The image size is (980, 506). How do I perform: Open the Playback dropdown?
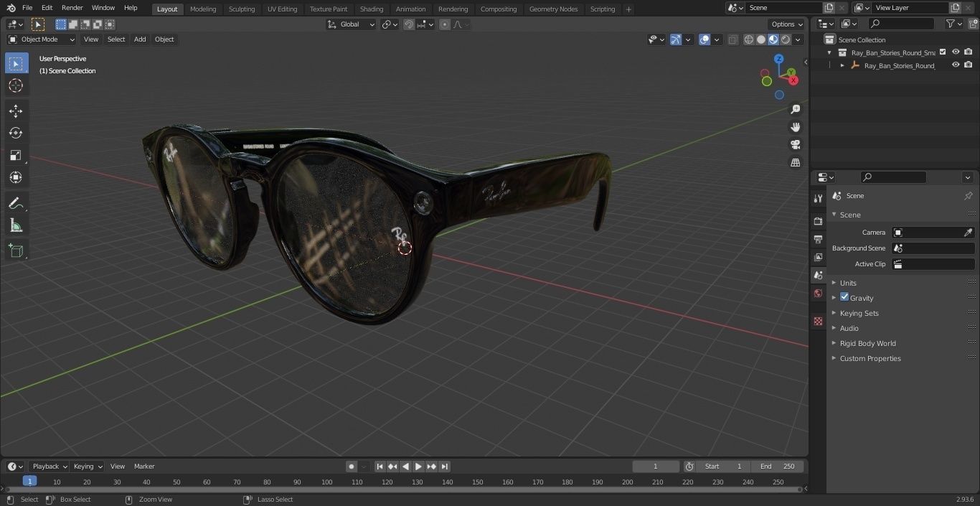(x=49, y=467)
